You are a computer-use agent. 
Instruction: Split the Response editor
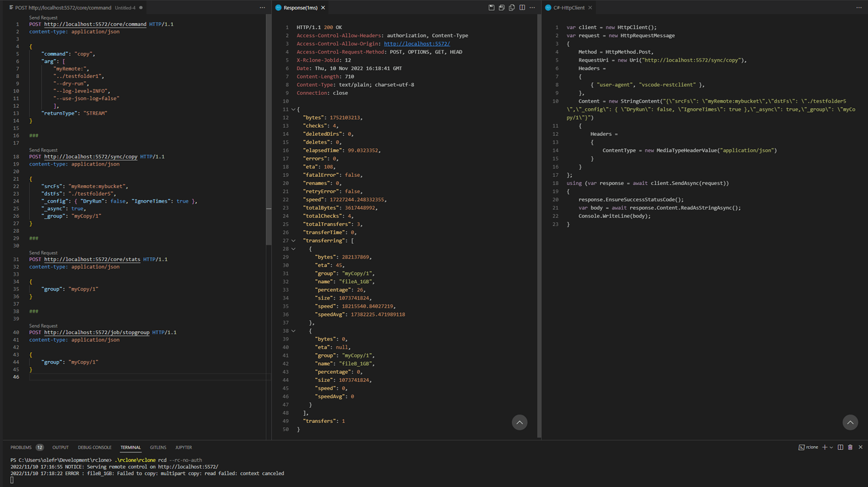(523, 7)
